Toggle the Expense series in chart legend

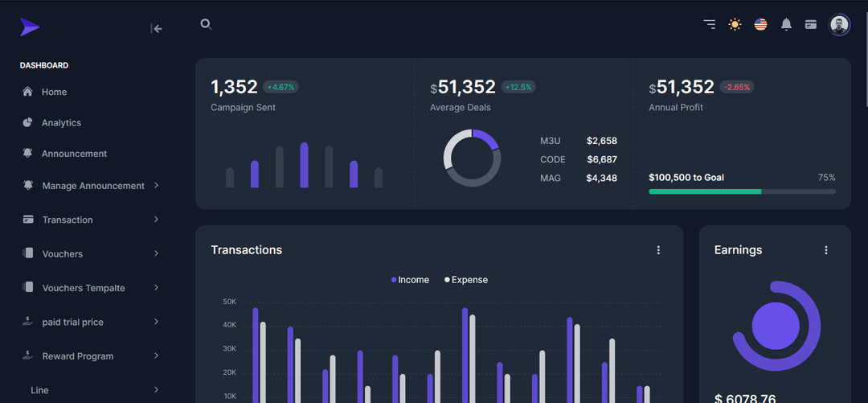point(466,280)
